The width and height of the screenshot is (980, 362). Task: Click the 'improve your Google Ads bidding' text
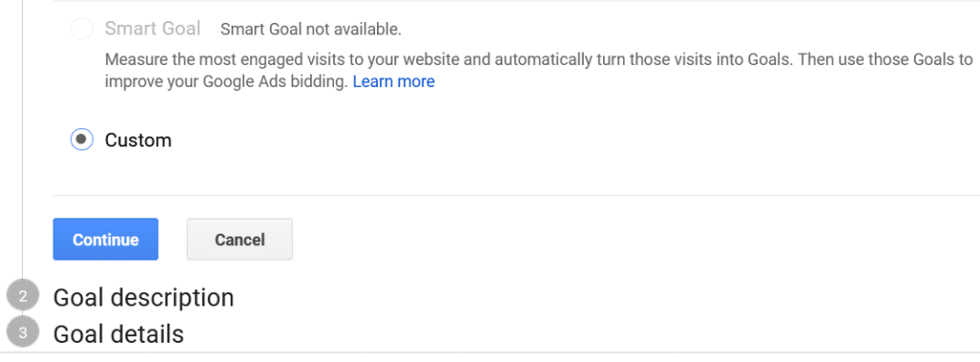click(226, 81)
